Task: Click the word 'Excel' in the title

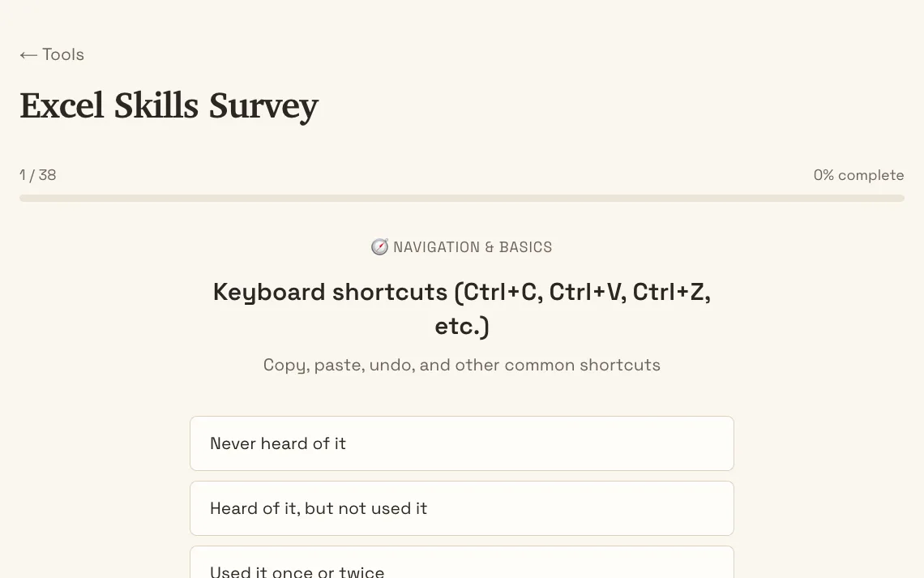Action: (x=62, y=106)
